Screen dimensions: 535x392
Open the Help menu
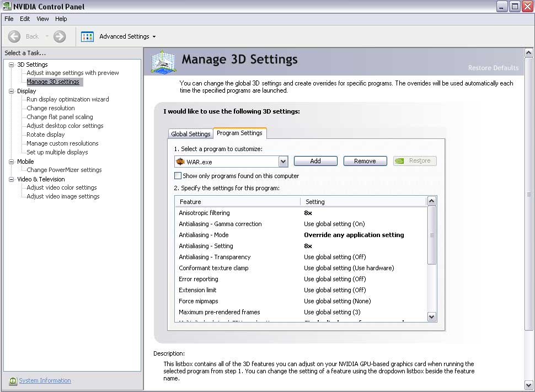(x=61, y=19)
